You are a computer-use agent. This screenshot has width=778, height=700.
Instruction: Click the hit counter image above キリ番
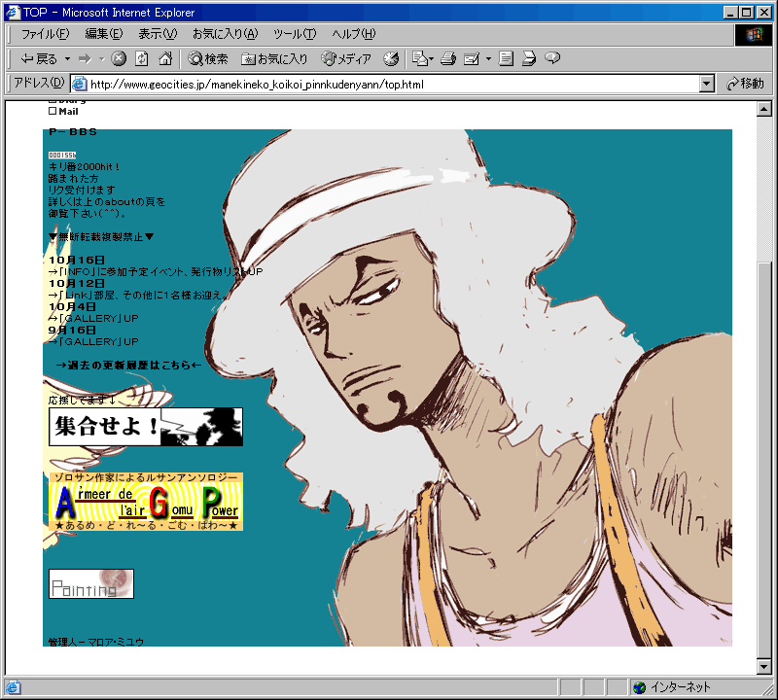click(x=62, y=156)
